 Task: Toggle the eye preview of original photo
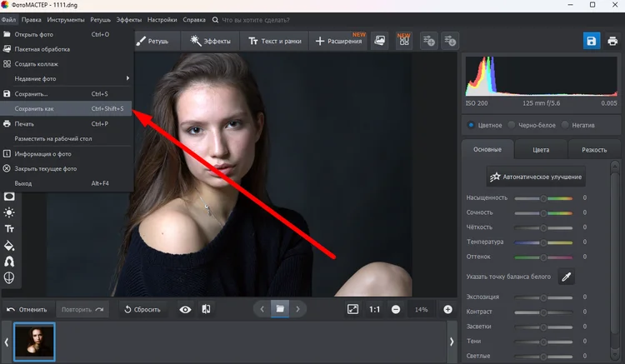click(185, 309)
